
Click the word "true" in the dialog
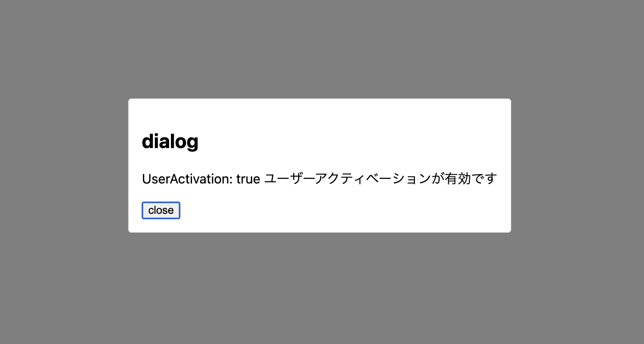click(248, 178)
